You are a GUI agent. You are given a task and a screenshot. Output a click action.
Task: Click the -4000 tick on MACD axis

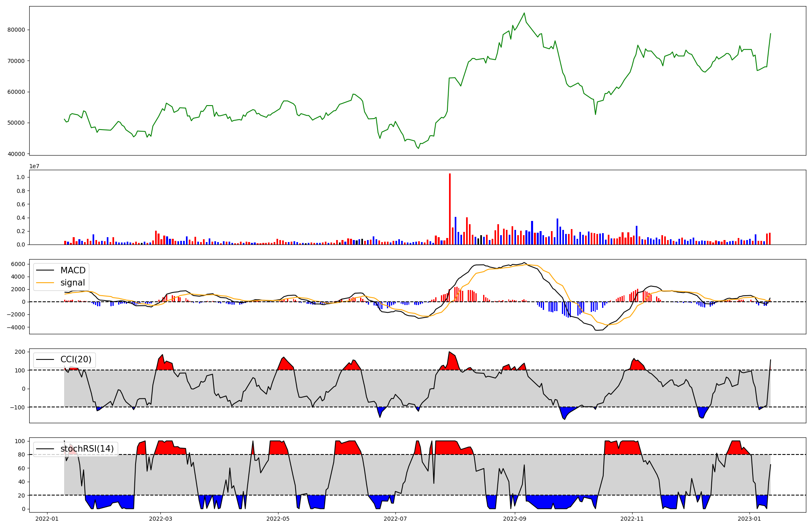point(16,327)
